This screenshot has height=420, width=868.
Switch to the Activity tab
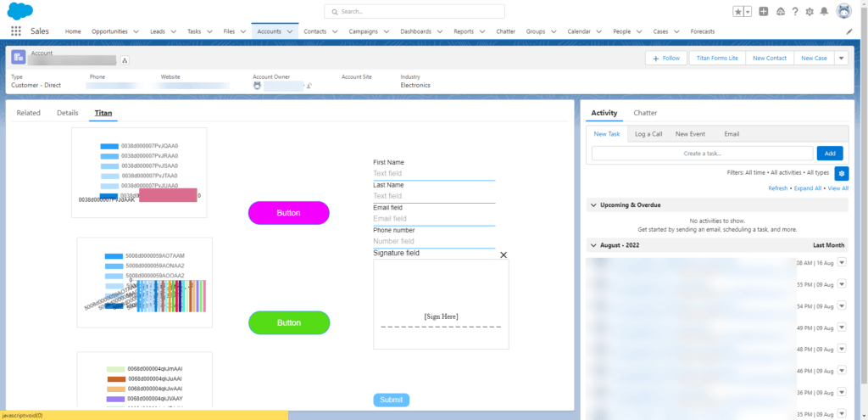(x=604, y=113)
